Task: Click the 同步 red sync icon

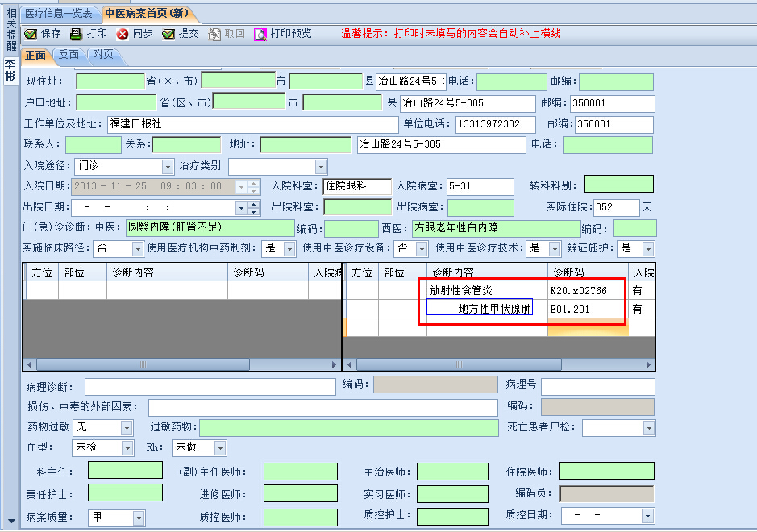Action: click(x=123, y=34)
